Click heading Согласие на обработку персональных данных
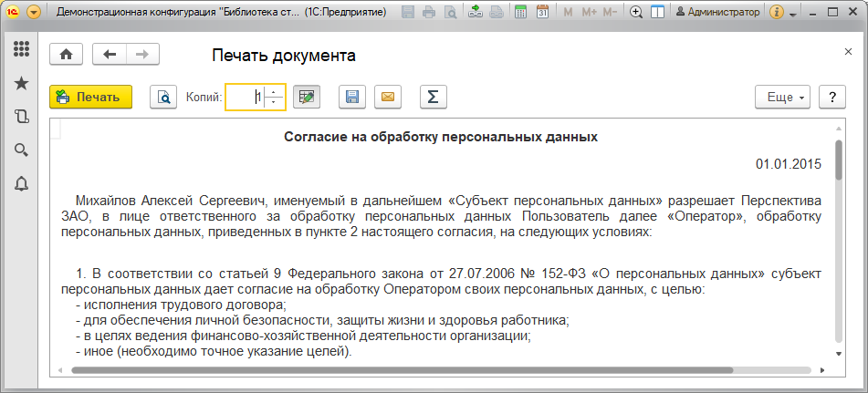Viewport: 868px width, 393px height. [441, 137]
